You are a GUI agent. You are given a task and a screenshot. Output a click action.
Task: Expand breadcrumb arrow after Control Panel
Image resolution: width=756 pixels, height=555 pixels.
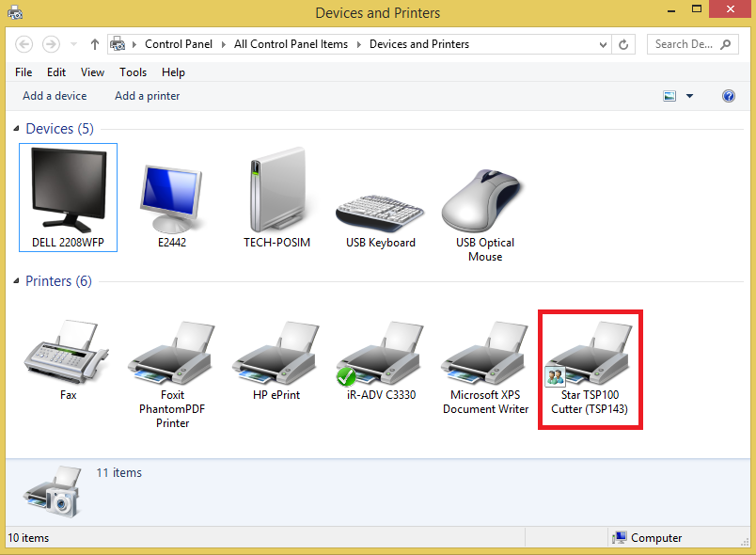tap(223, 44)
